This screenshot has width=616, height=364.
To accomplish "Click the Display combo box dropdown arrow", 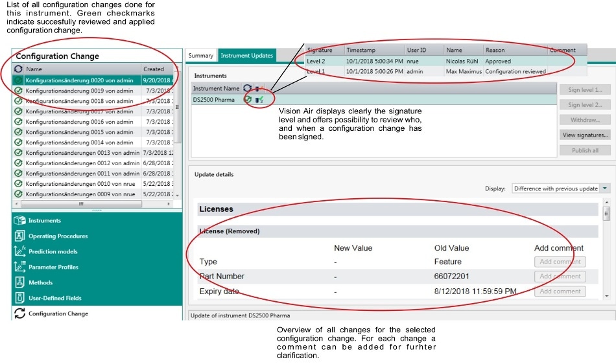I will [x=605, y=188].
